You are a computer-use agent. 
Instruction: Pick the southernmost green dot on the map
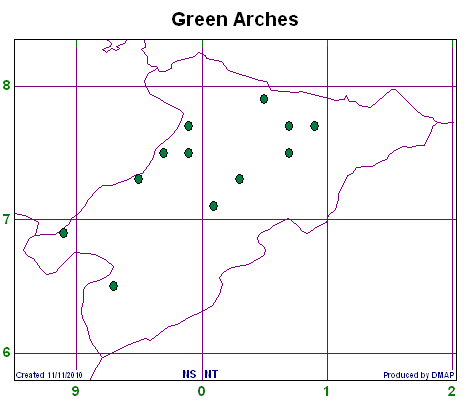point(113,286)
